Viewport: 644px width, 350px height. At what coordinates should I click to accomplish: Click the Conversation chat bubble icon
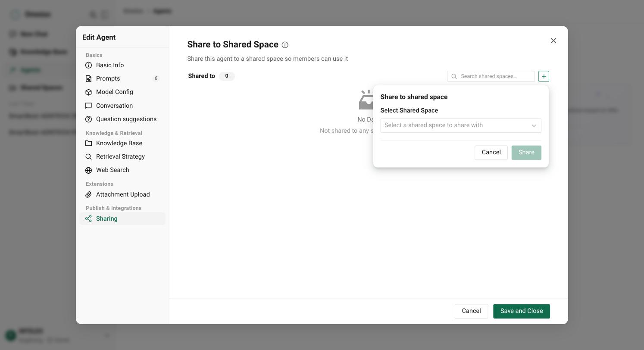[x=88, y=106]
